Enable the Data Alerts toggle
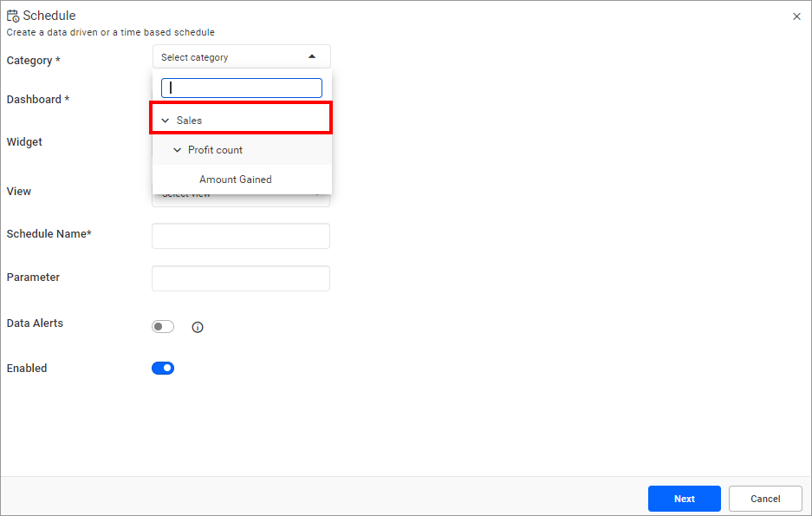Image resolution: width=812 pixels, height=516 pixels. 163,326
